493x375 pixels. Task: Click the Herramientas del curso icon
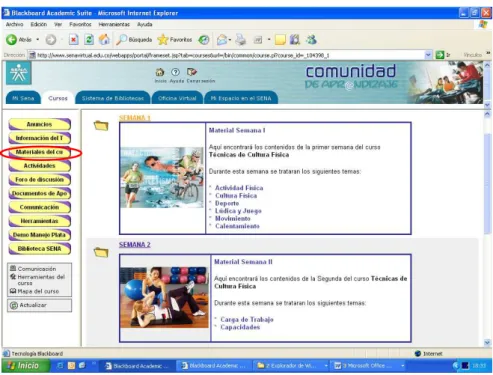click(x=13, y=277)
